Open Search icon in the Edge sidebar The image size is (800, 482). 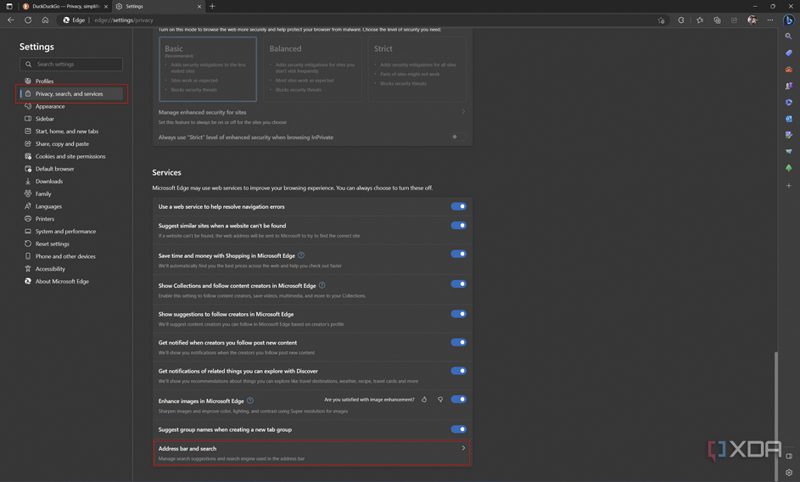[789, 36]
